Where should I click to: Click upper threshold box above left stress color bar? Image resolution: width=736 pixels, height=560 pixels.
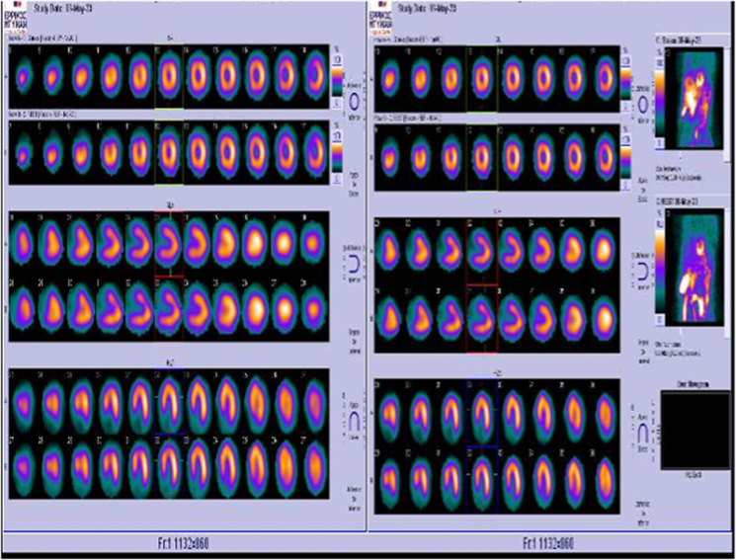click(x=337, y=60)
